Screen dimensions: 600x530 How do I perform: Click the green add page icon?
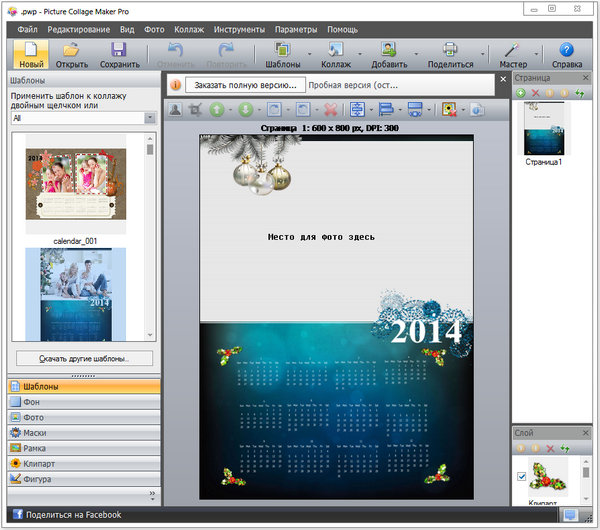(x=521, y=93)
